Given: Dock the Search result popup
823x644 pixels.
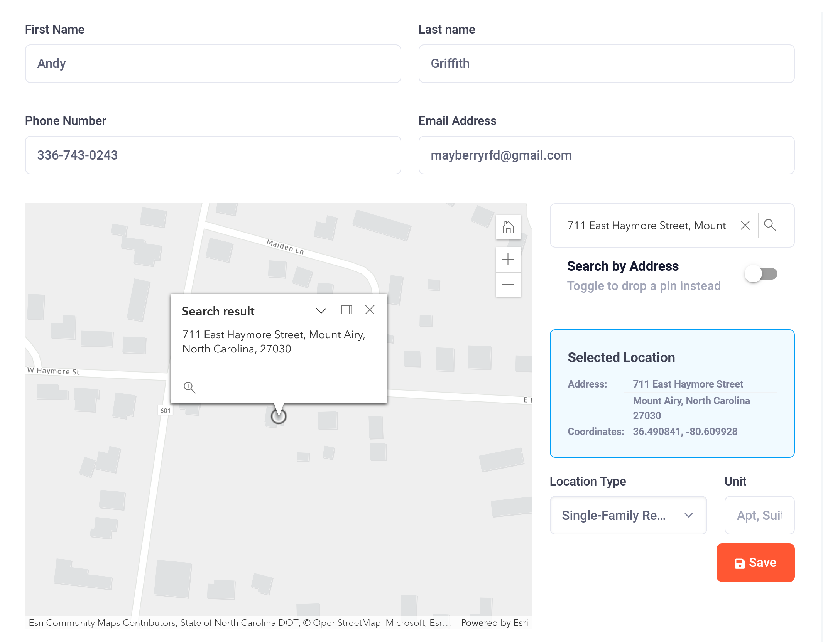Looking at the screenshot, I should point(346,310).
